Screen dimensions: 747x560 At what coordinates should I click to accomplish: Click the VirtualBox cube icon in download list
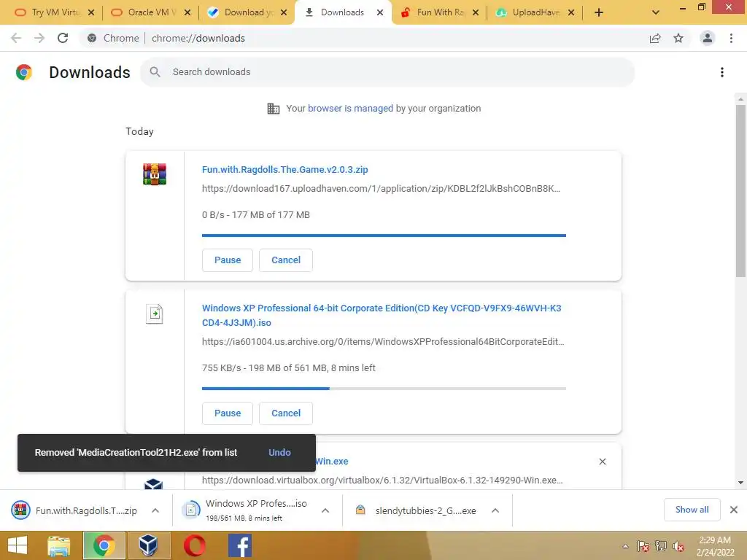pyautogui.click(x=153, y=484)
